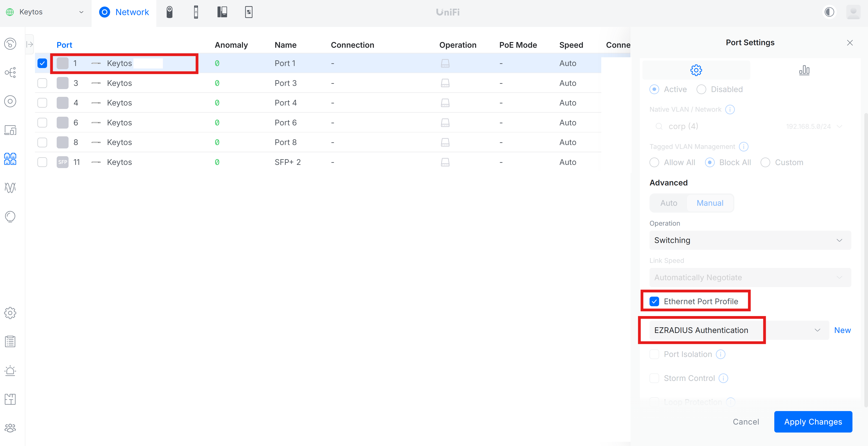Switch Advanced mode to Auto
This screenshot has height=446, width=868.
point(668,203)
